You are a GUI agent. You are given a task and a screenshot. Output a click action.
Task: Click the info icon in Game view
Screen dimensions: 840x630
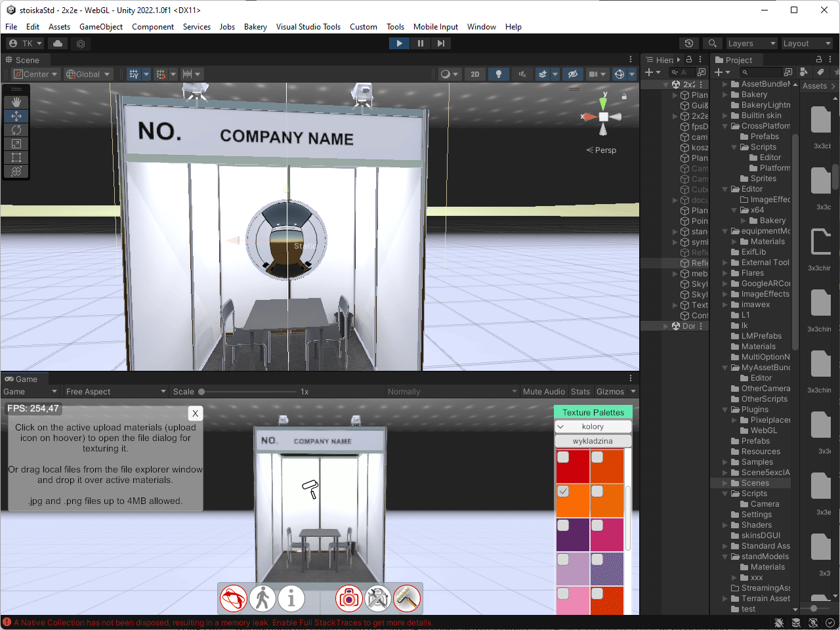[x=291, y=598]
